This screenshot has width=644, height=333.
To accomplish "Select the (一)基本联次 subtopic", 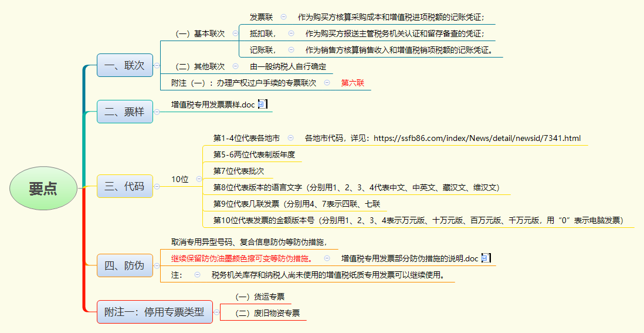I will (x=200, y=34).
